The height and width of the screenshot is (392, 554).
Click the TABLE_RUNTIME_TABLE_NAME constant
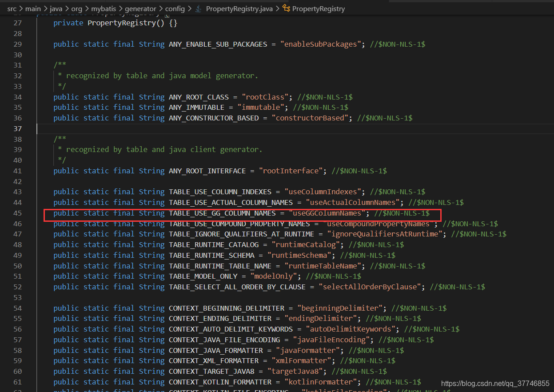(x=220, y=266)
